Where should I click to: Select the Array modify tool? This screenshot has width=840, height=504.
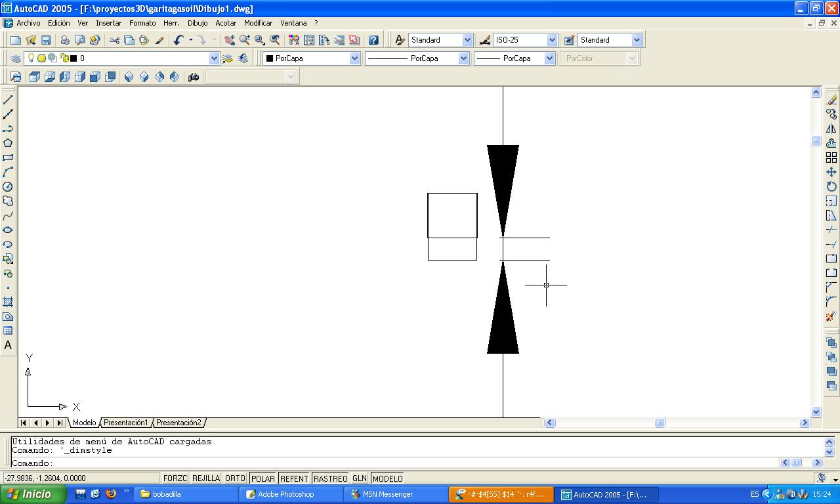pos(831,157)
